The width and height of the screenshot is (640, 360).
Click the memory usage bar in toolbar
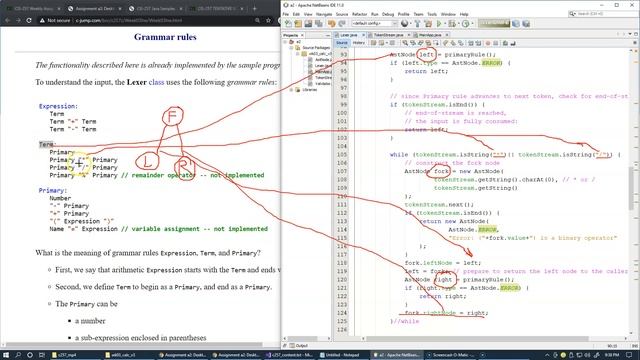[494, 24]
